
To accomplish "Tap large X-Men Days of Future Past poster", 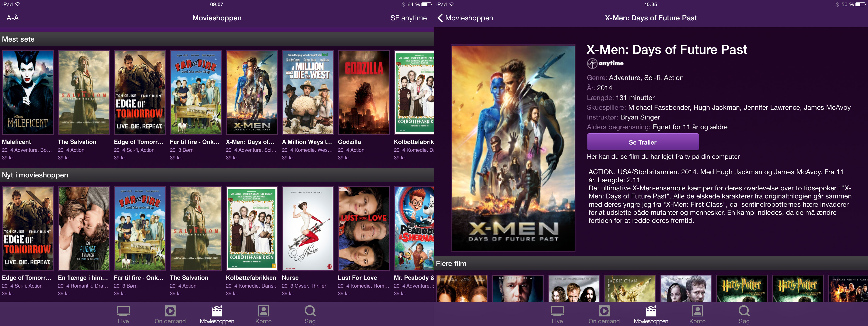I will (513, 148).
